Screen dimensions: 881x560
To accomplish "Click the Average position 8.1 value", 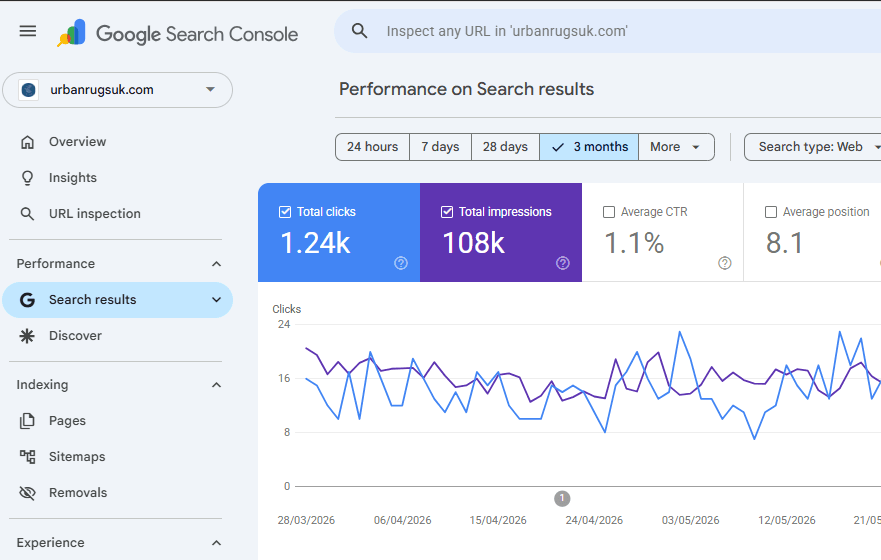I will (x=784, y=243).
